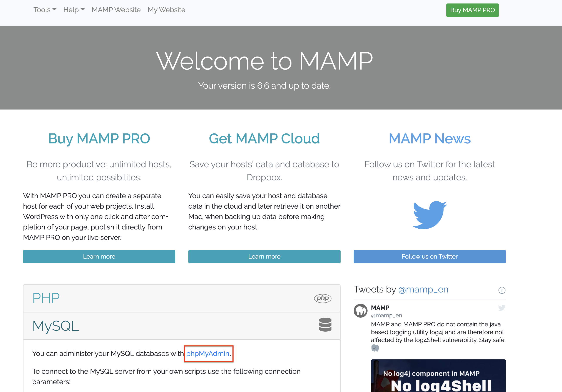Click the large blue Twitter bird icon

[430, 215]
